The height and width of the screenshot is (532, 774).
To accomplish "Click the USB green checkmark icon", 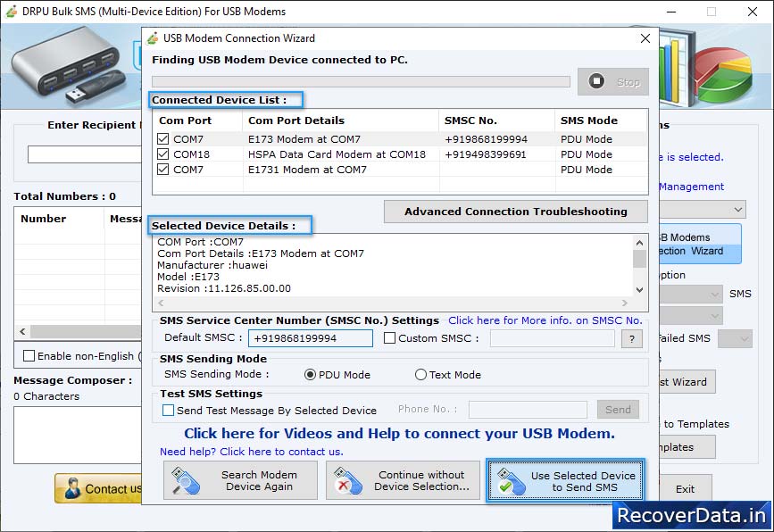I will [512, 482].
